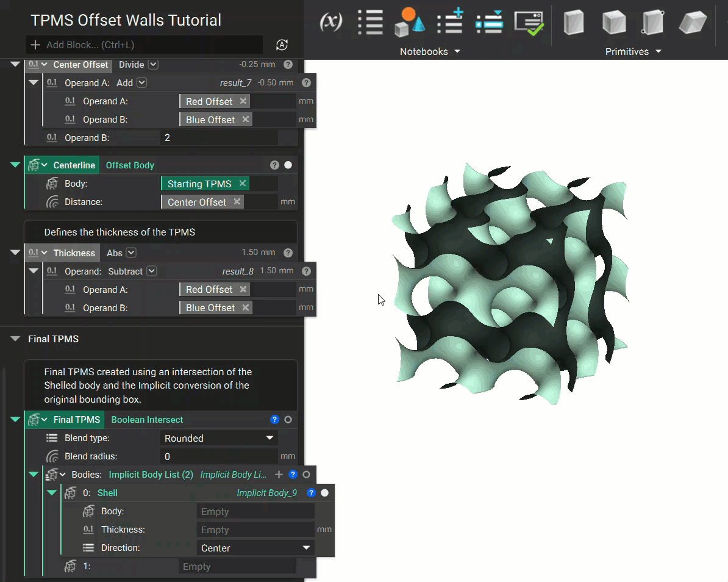728x582 pixels.
Task: Remove the Blue Offset chip under result_7
Action: tap(246, 120)
